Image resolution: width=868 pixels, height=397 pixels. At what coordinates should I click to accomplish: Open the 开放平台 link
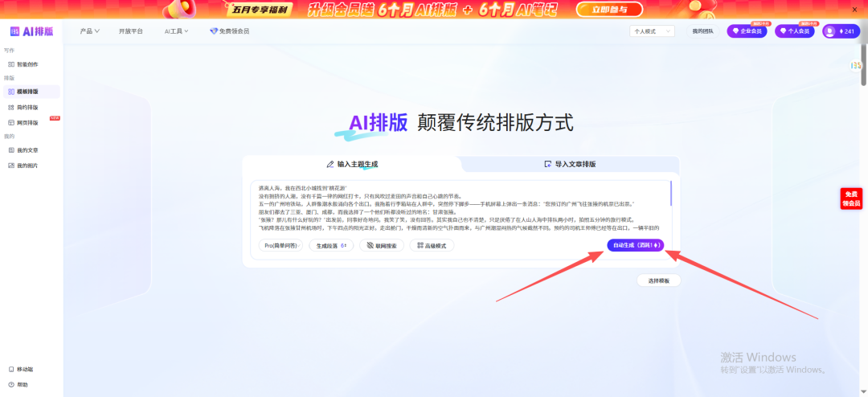coord(131,31)
